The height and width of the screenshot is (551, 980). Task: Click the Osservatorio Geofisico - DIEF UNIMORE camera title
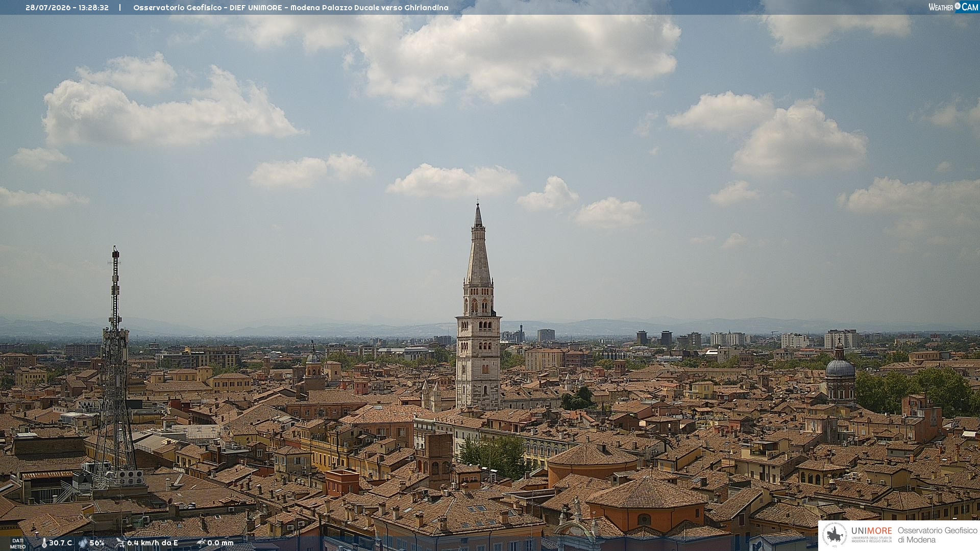tap(291, 8)
